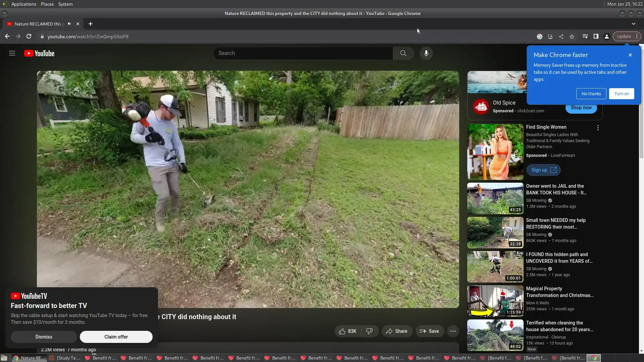Expand tab search chevron at top right
This screenshot has height=362, width=644.
click(x=633, y=24)
